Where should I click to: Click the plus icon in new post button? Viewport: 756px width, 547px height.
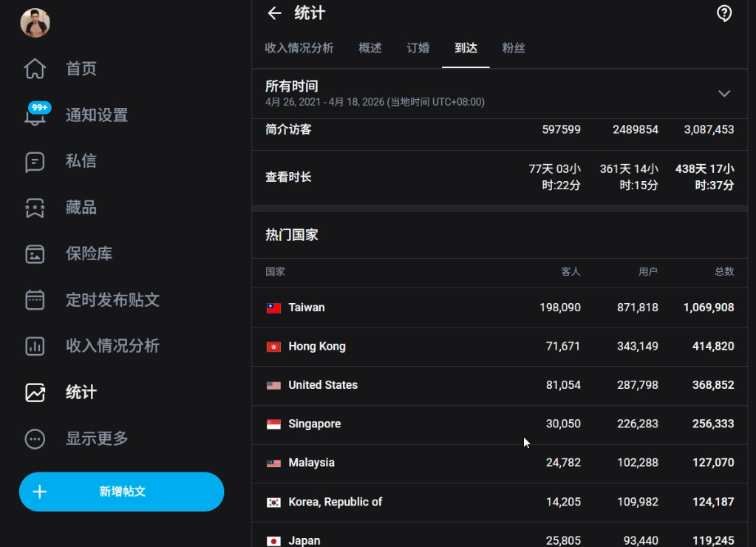(39, 492)
